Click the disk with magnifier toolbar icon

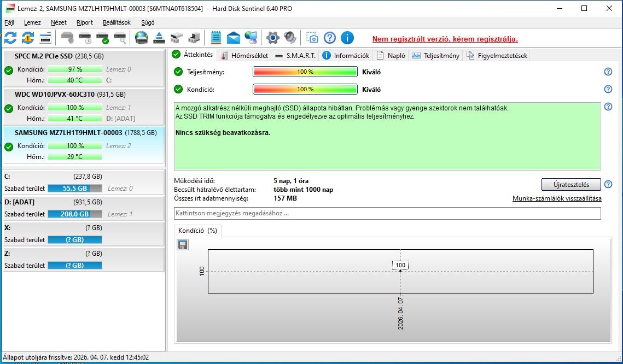tap(120, 38)
